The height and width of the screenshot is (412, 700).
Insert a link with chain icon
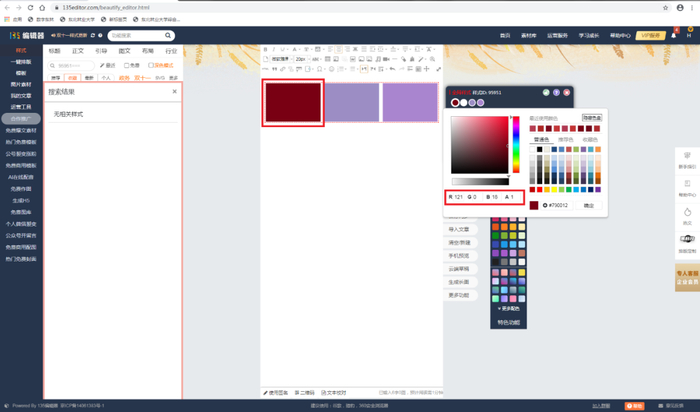point(283,69)
